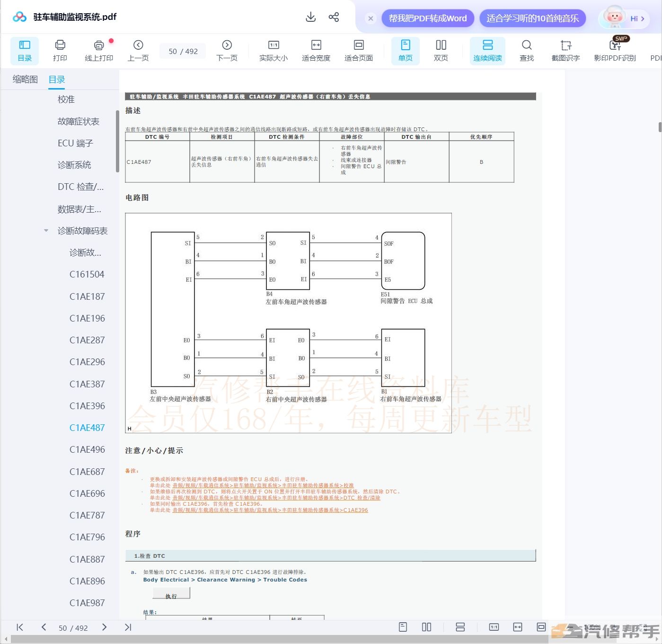Go to next page with 下一页
The width and height of the screenshot is (662, 644).
tap(227, 51)
